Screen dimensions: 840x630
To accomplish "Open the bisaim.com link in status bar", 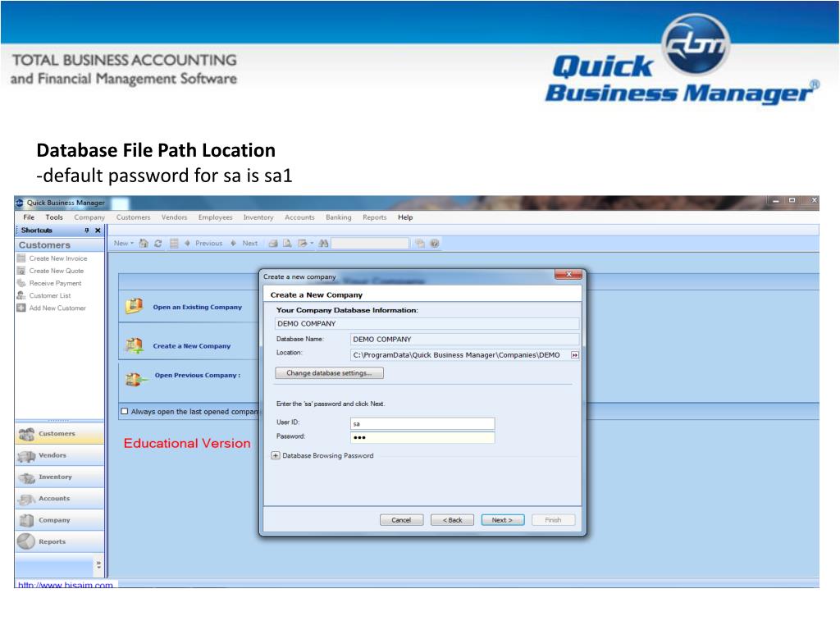I will [66, 585].
